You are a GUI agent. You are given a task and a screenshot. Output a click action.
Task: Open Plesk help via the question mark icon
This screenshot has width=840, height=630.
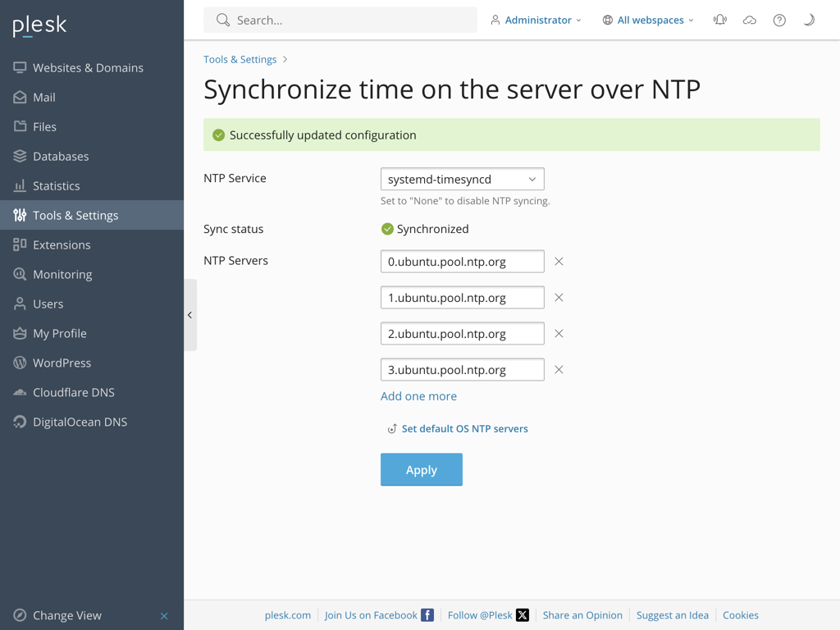[778, 20]
